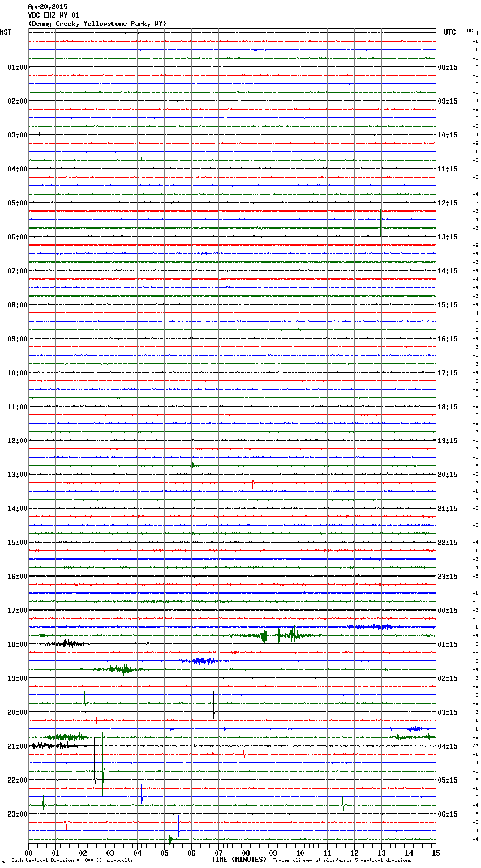Click the 11:00 MST time label
481x868 pixels.
point(18,407)
